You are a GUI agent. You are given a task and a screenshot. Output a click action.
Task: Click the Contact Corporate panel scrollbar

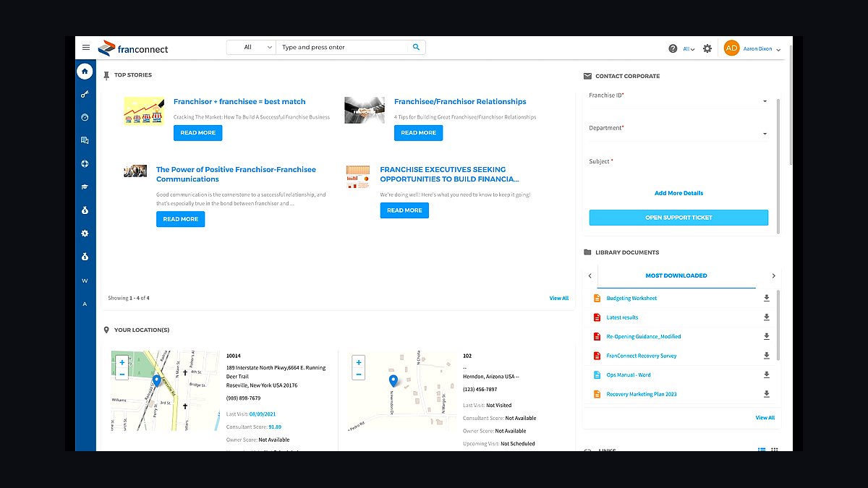[x=779, y=166]
